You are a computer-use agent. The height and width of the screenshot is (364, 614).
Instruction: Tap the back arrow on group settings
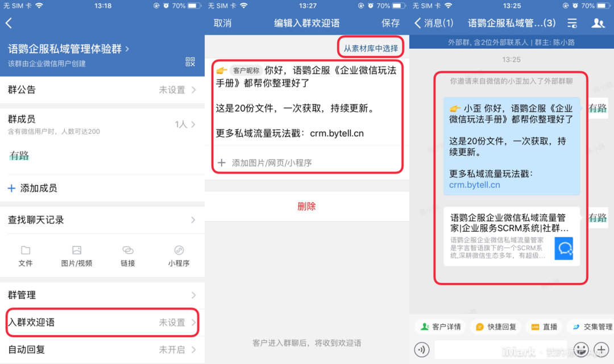[x=9, y=23]
